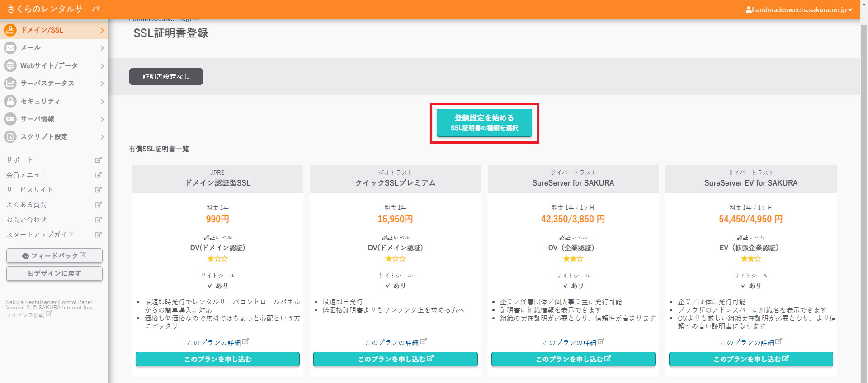Image resolution: width=868 pixels, height=383 pixels.
Task: Click external link icon beside サポート
Action: 98,160
